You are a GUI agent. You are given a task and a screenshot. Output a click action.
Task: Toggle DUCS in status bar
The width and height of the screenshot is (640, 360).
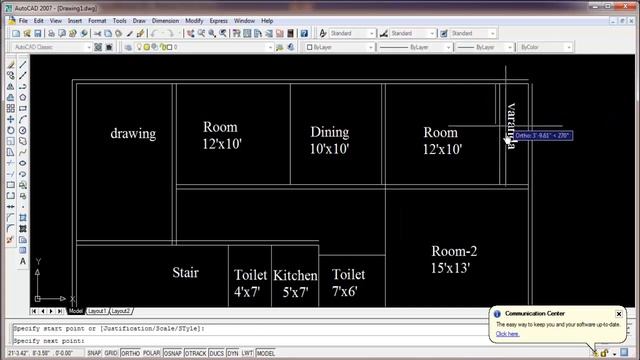click(216, 353)
